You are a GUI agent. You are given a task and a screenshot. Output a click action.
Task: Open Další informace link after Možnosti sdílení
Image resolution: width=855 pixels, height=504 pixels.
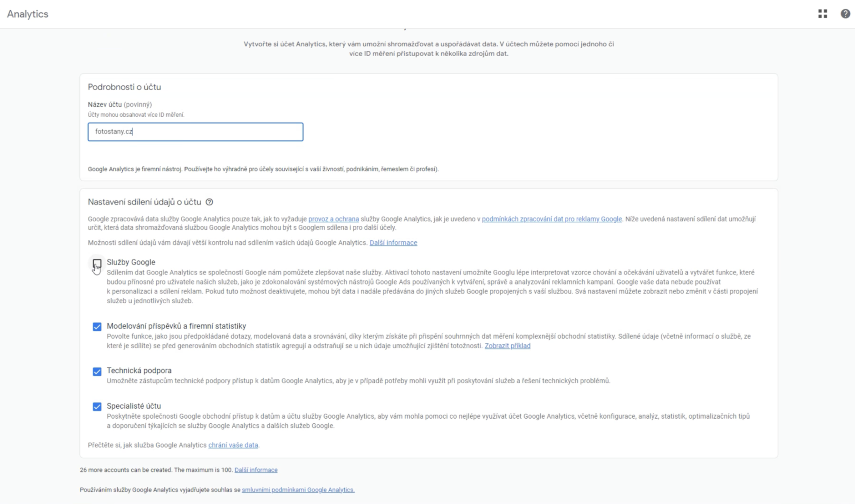(x=393, y=243)
